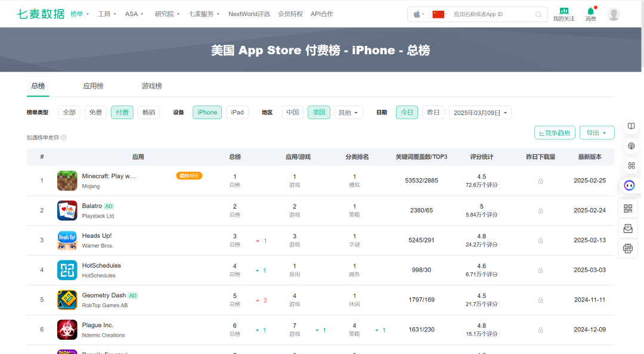Click help icon next to 如遇榜单差异
The height and width of the screenshot is (354, 644).
pos(64,138)
